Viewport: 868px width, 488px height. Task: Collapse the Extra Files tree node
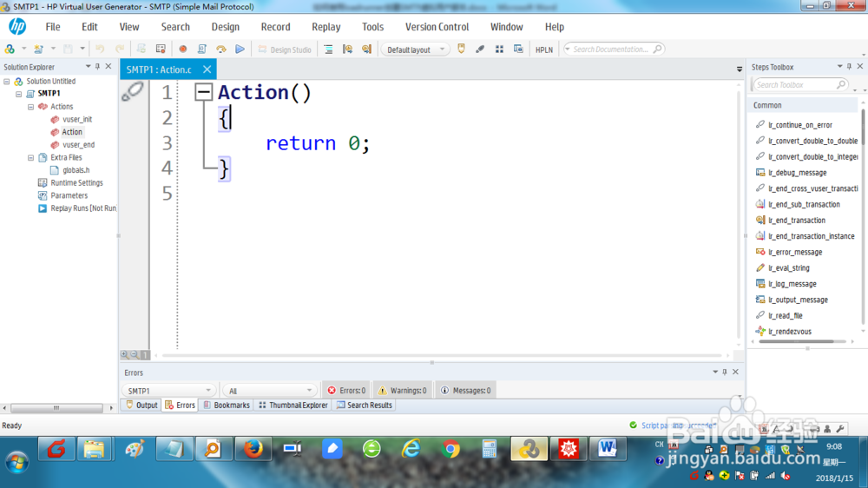tap(31, 158)
